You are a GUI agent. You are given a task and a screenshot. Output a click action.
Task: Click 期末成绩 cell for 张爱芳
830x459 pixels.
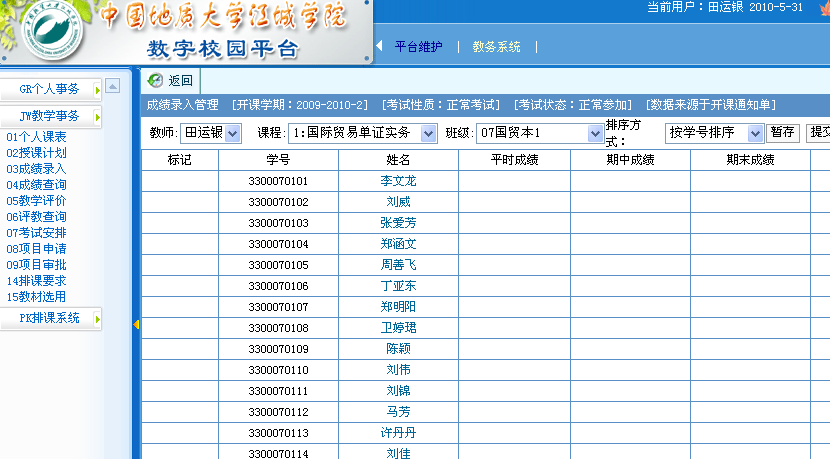751,223
